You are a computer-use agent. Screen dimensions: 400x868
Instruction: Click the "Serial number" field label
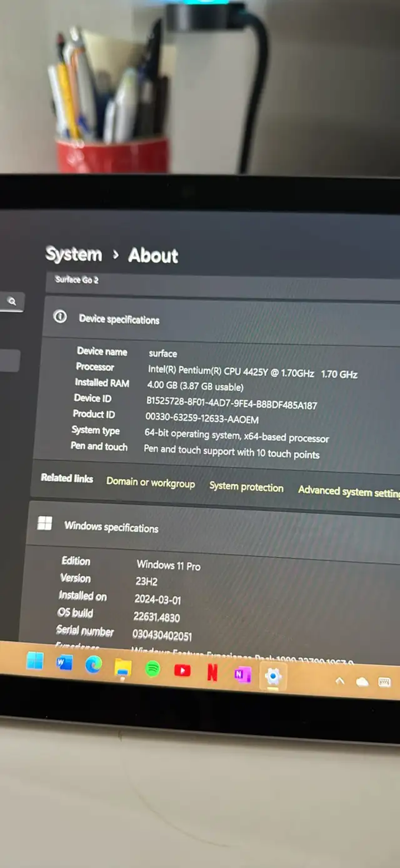pos(85,632)
